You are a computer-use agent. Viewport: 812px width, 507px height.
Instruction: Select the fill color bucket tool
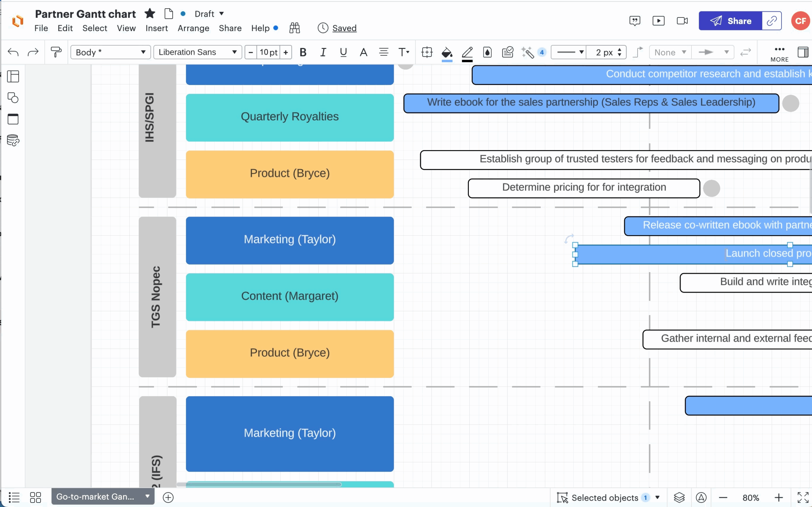447,52
